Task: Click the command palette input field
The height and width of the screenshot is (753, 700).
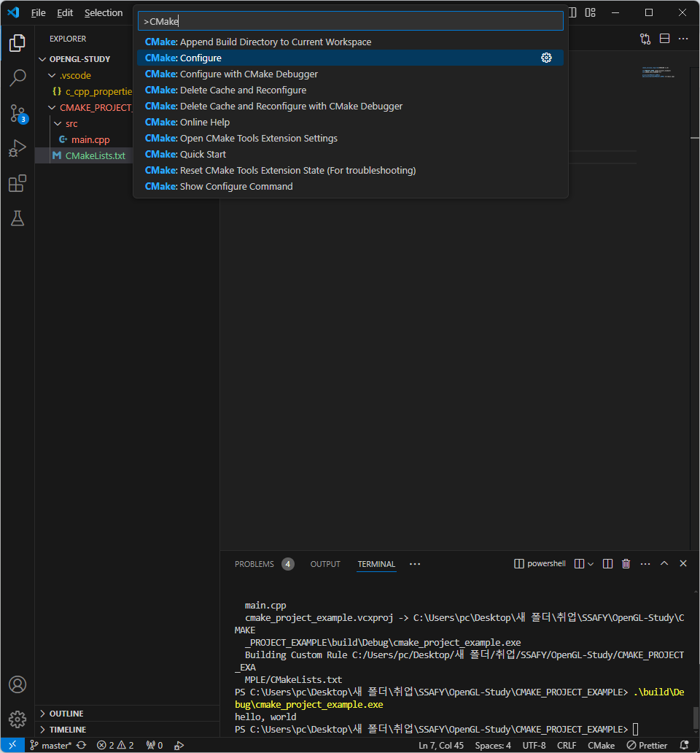Action: [x=350, y=21]
